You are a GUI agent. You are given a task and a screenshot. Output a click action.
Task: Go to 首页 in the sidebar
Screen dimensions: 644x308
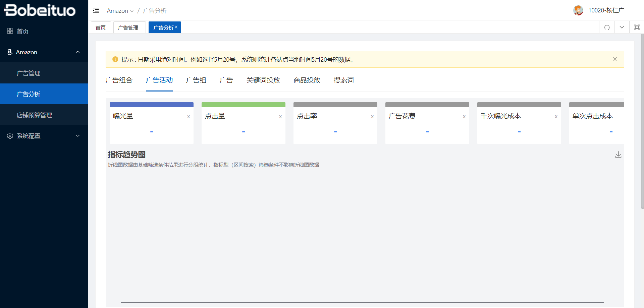(x=44, y=31)
